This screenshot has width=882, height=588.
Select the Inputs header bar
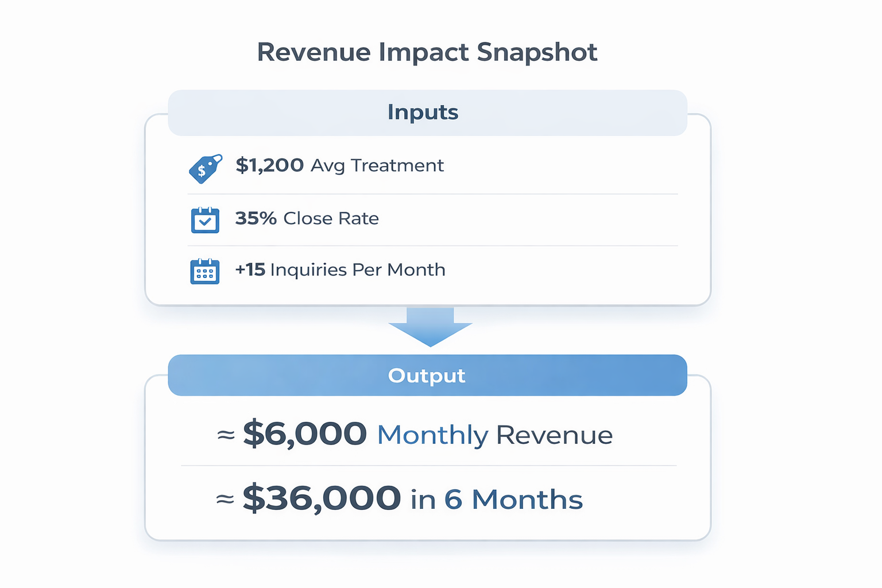pos(427,113)
